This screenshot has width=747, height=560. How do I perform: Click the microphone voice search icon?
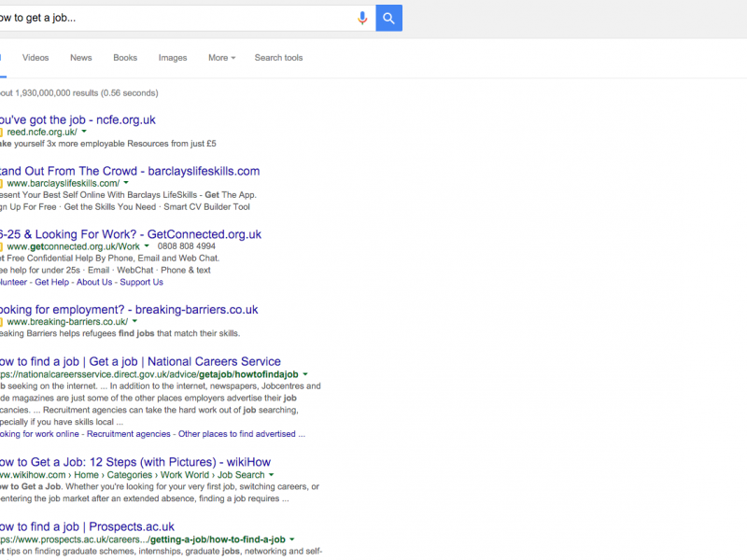click(362, 18)
